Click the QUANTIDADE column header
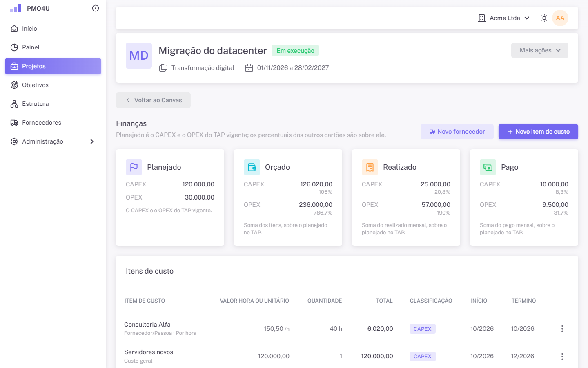 tap(325, 301)
